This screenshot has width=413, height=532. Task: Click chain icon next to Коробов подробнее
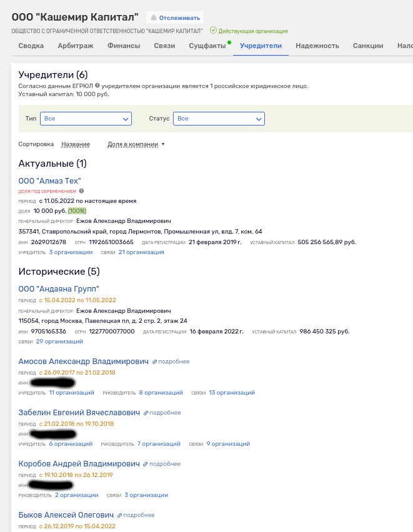coord(146,464)
